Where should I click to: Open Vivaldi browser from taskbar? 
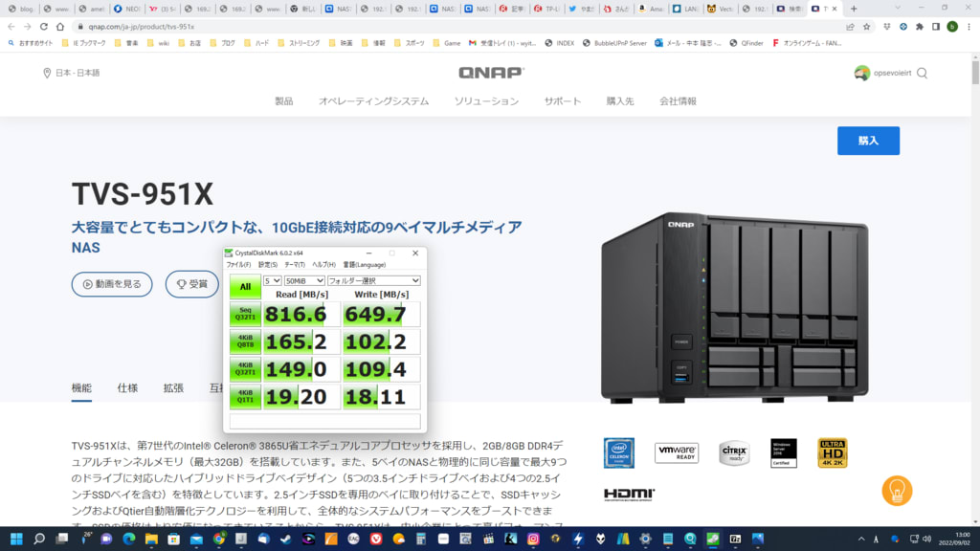(x=375, y=539)
